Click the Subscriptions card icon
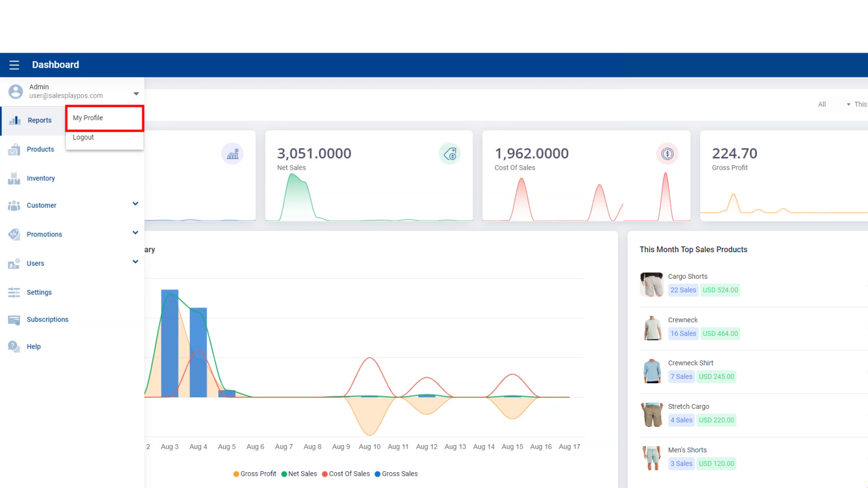The height and width of the screenshot is (488, 868). pyautogui.click(x=14, y=320)
